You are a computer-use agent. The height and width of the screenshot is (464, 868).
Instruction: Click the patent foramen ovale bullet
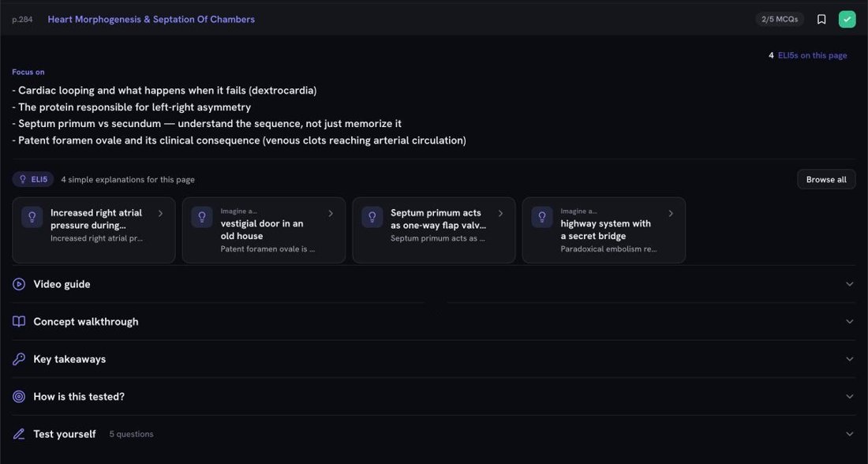coord(239,140)
